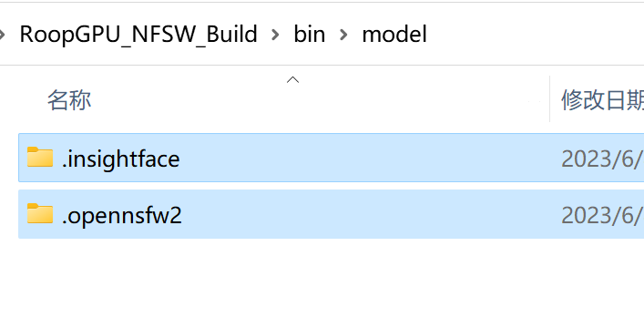Click the divider between 名称 and 修改日期 columns
644x328 pixels.
point(549,98)
